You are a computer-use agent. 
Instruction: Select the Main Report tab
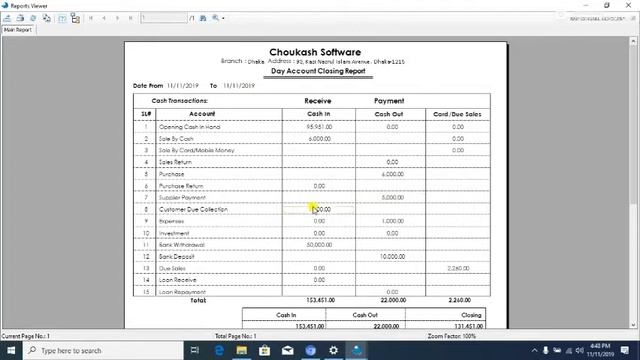(18, 30)
